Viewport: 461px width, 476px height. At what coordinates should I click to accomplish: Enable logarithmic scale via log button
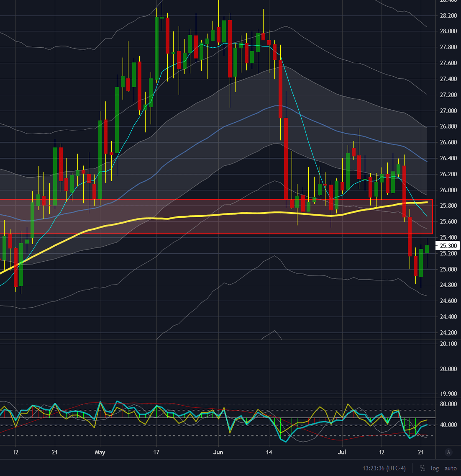click(x=435, y=468)
